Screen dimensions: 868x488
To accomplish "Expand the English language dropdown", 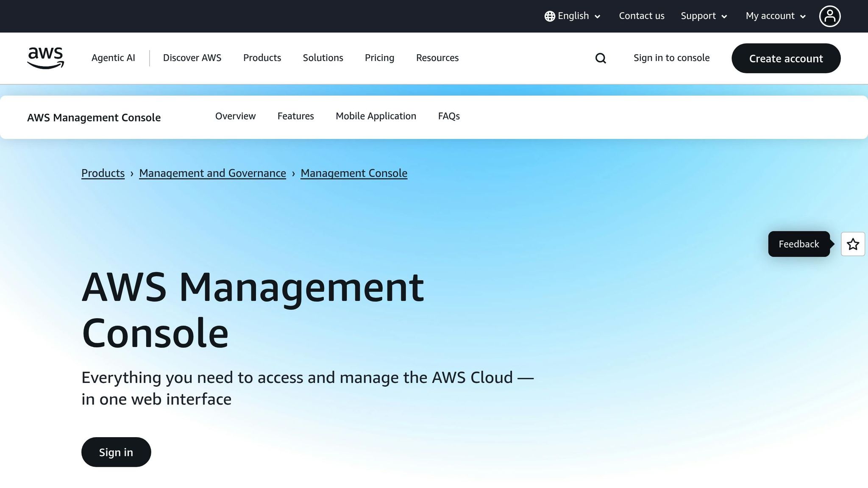I will tap(573, 16).
